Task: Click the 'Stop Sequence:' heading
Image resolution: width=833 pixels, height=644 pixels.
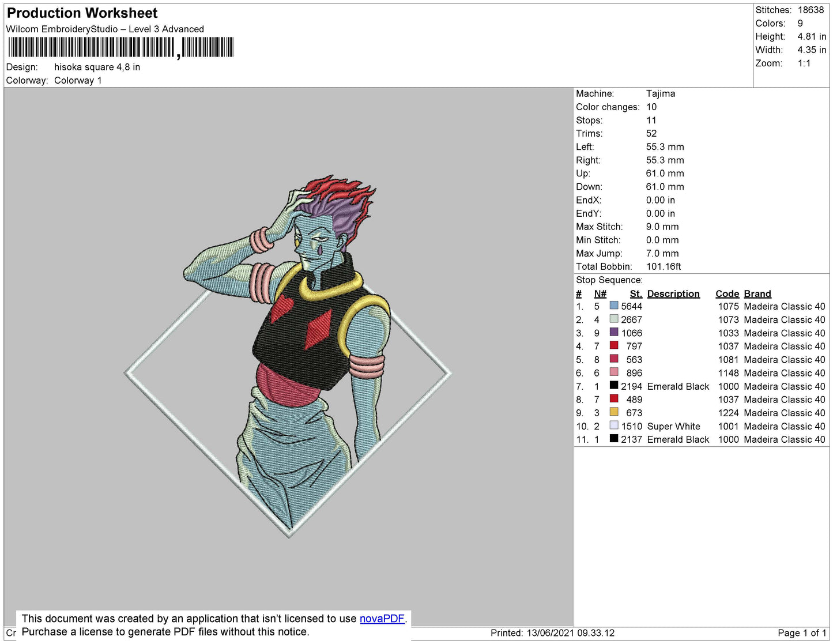Action: pyautogui.click(x=609, y=280)
